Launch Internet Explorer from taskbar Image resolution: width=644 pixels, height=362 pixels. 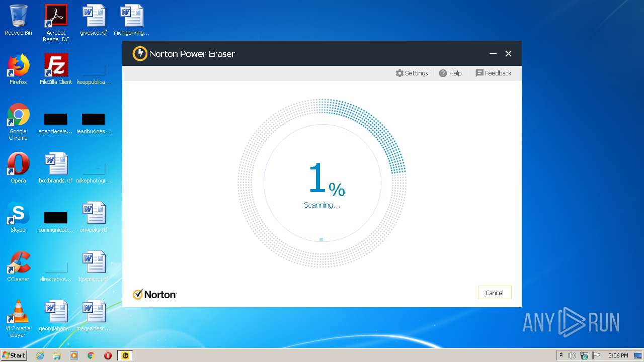point(40,355)
